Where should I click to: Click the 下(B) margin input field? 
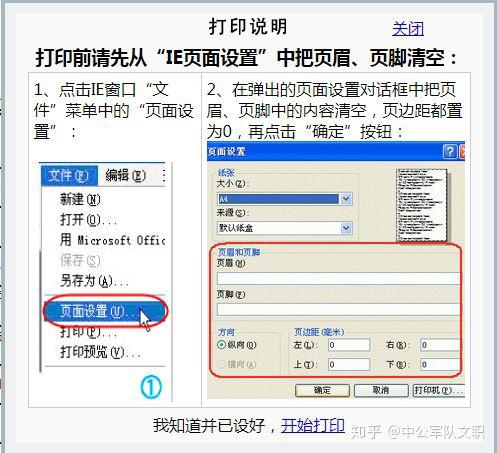(x=440, y=364)
